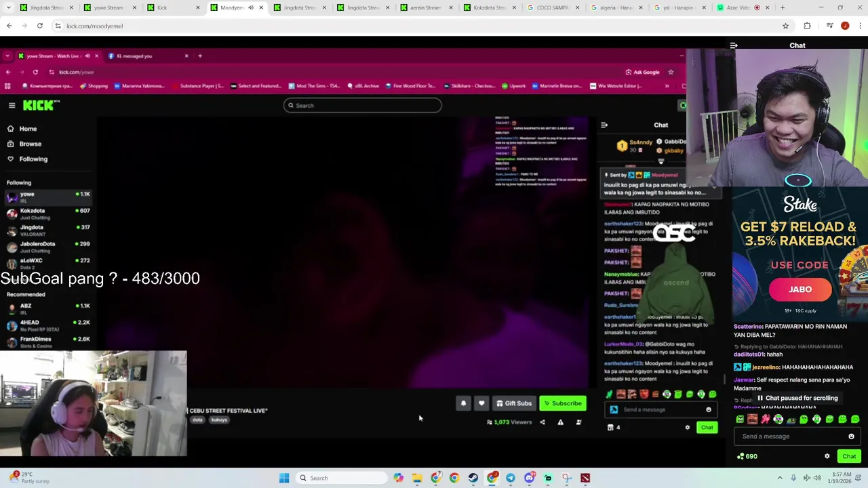Open recommended channel 4HEAD

pyautogui.click(x=47, y=325)
